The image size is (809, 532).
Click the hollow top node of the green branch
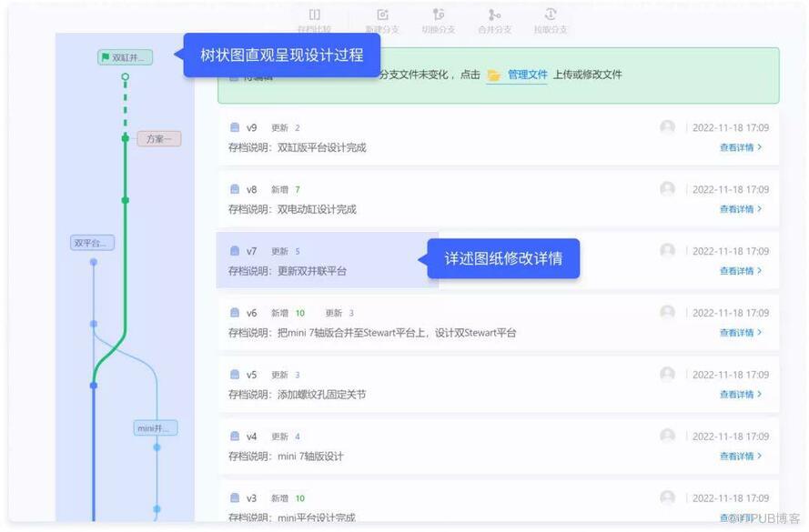point(126,78)
